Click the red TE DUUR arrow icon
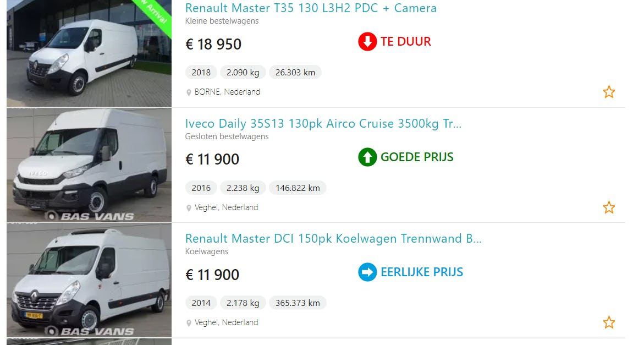Viewport: 644px width, 345px height. [x=367, y=42]
